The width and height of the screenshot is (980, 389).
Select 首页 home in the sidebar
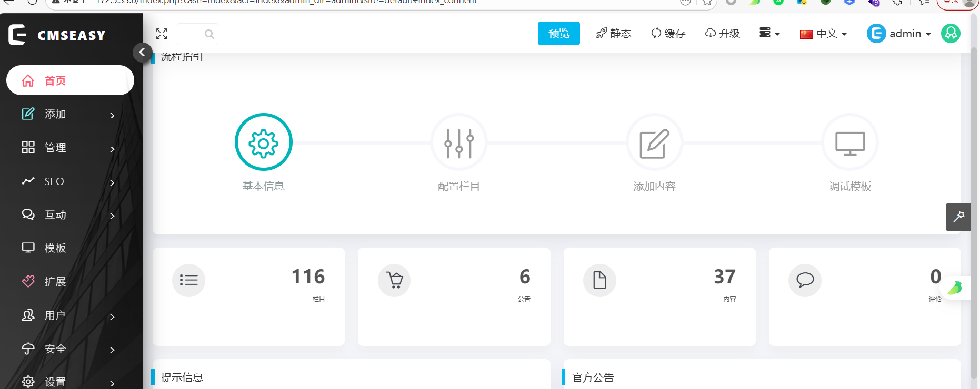pos(70,80)
